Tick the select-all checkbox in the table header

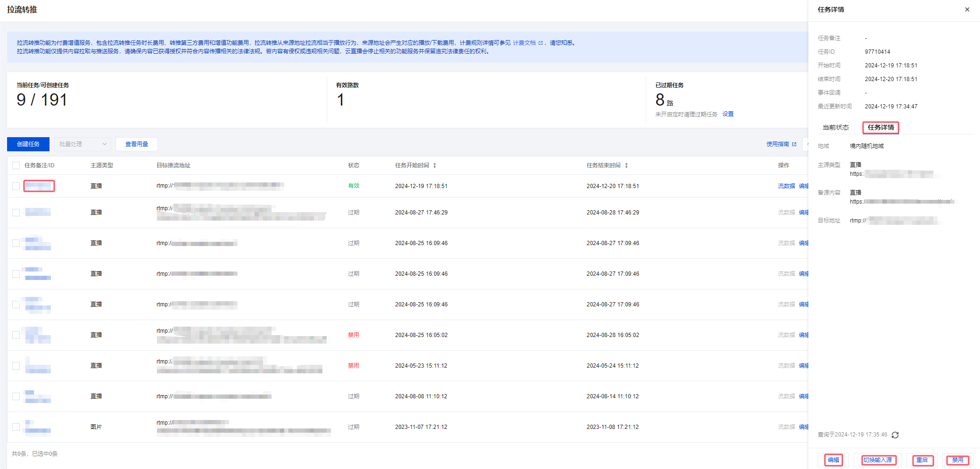tap(16, 165)
